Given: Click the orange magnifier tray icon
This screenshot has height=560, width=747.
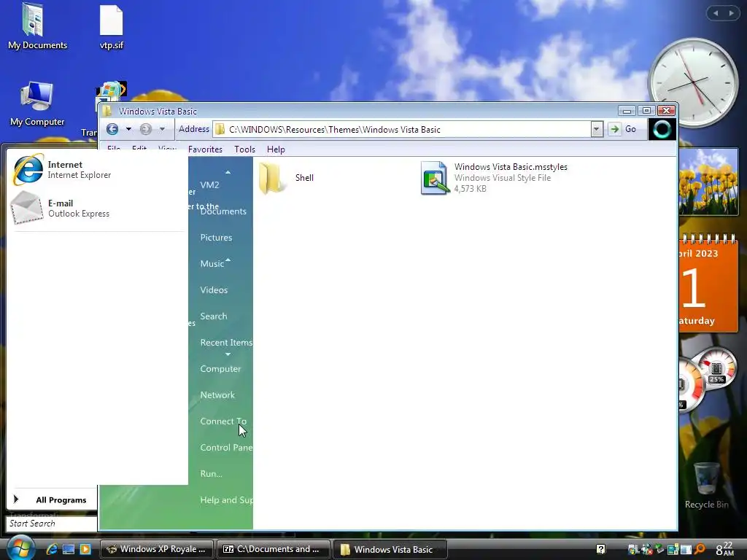Looking at the screenshot, I should pyautogui.click(x=700, y=549).
